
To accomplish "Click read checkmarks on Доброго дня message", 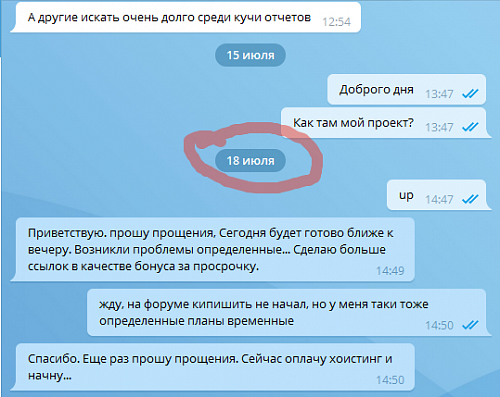I will click(x=470, y=94).
